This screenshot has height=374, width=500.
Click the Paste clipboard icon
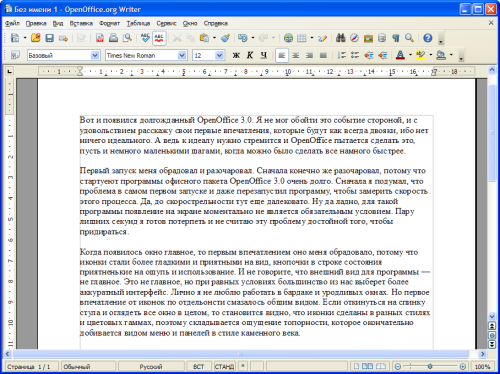pos(204,38)
